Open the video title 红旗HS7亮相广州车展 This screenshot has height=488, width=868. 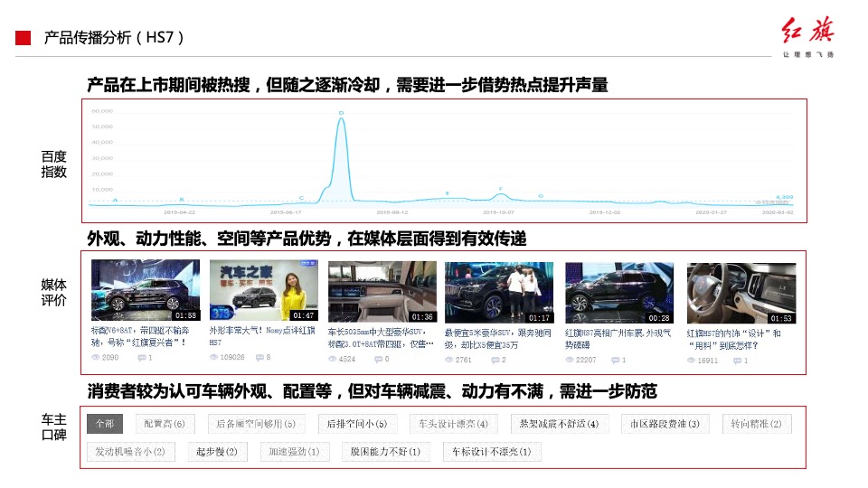(x=618, y=339)
